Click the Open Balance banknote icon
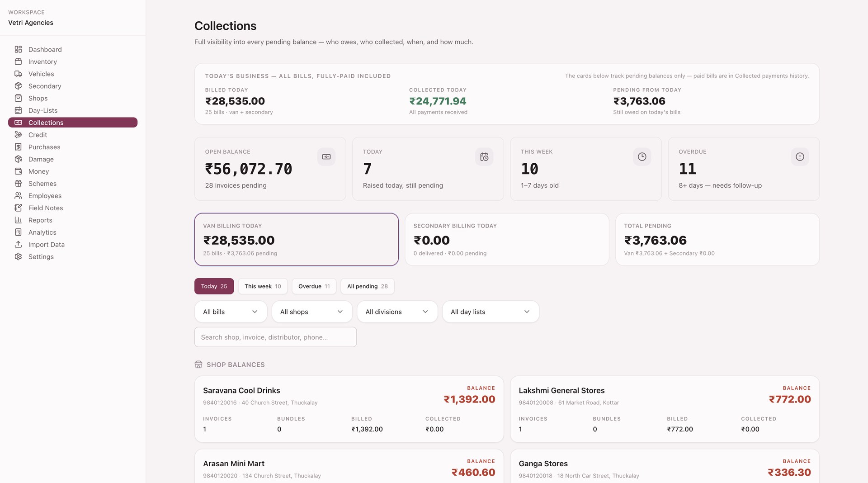 [x=326, y=157]
